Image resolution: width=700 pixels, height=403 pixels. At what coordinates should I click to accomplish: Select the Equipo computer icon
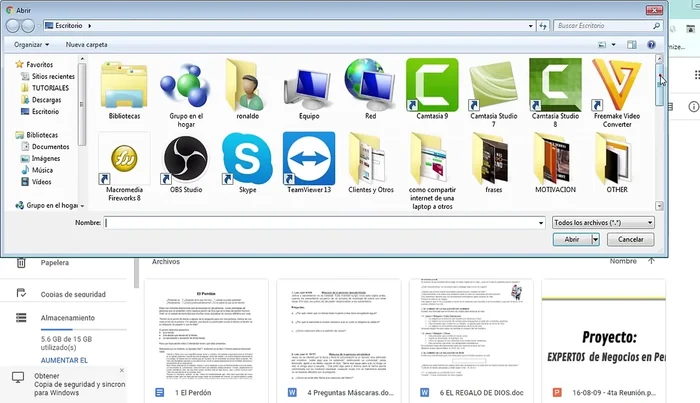[x=309, y=89]
